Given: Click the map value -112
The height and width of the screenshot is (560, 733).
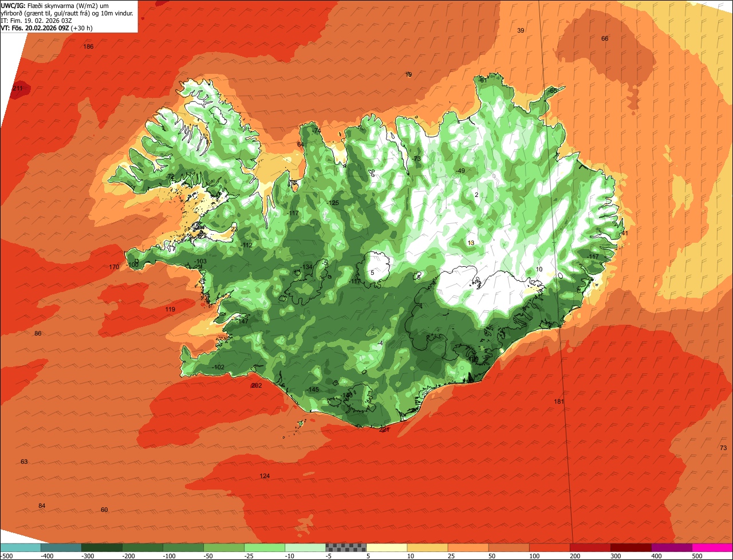Looking at the screenshot, I should point(246,245).
